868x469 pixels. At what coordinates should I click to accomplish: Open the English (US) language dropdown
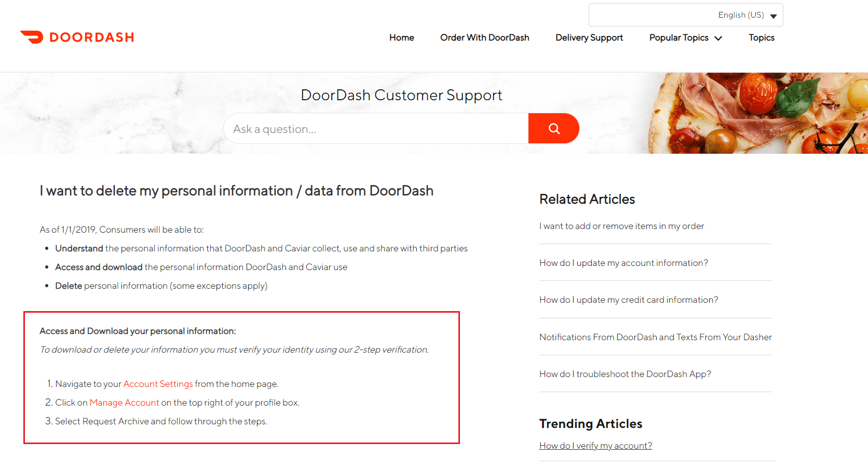click(686, 15)
